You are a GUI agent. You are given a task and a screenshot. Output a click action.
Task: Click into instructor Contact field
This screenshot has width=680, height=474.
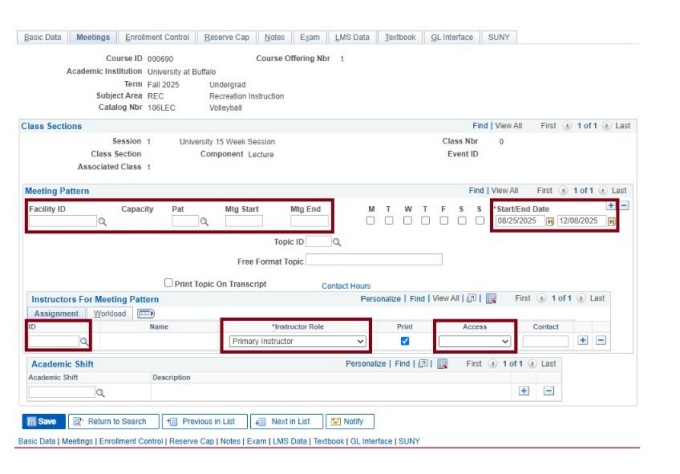(x=546, y=341)
